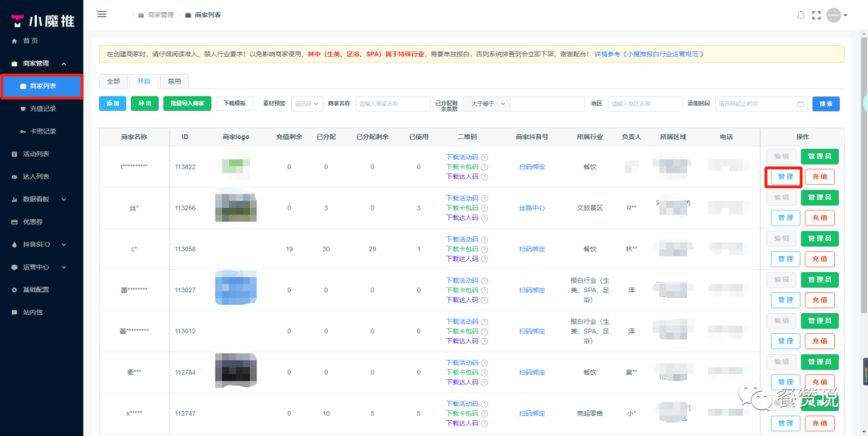Click 管理员 button for merchant 113822
This screenshot has height=436, width=868.
point(820,156)
